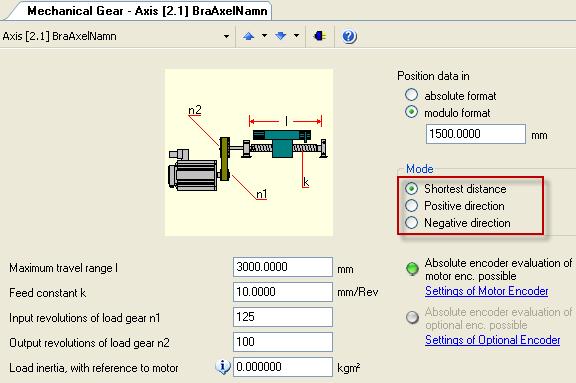The width and height of the screenshot is (576, 383).
Task: Click the mechanical gear diagram image
Action: [x=249, y=152]
